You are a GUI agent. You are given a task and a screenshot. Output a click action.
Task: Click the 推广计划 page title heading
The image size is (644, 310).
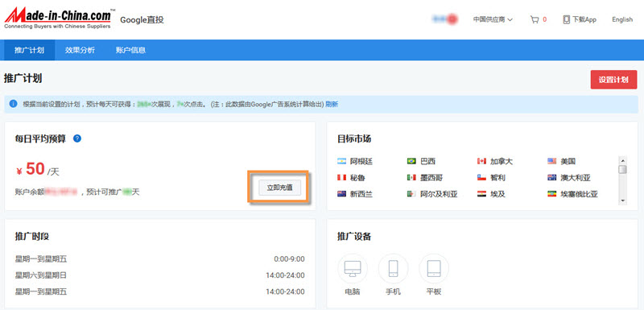[23, 78]
